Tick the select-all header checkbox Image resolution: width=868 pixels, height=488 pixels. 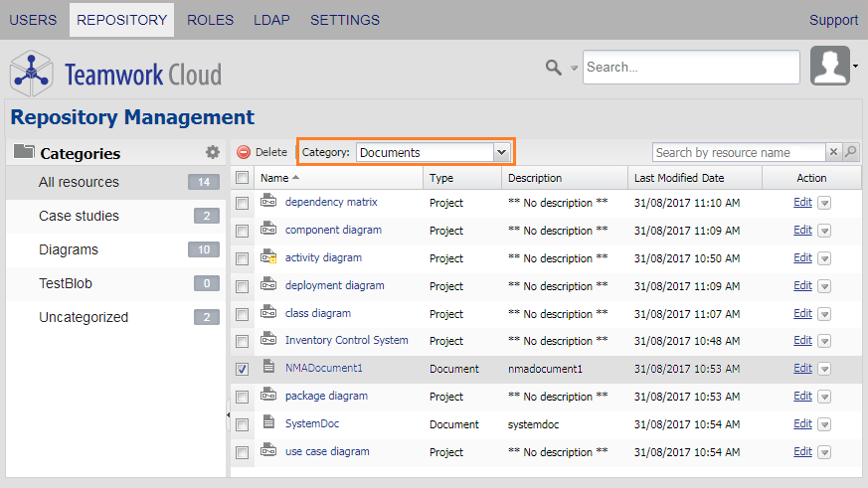[242, 178]
